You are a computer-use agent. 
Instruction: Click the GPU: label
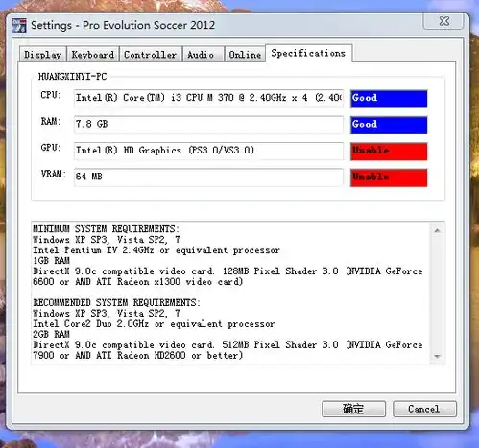(51, 148)
